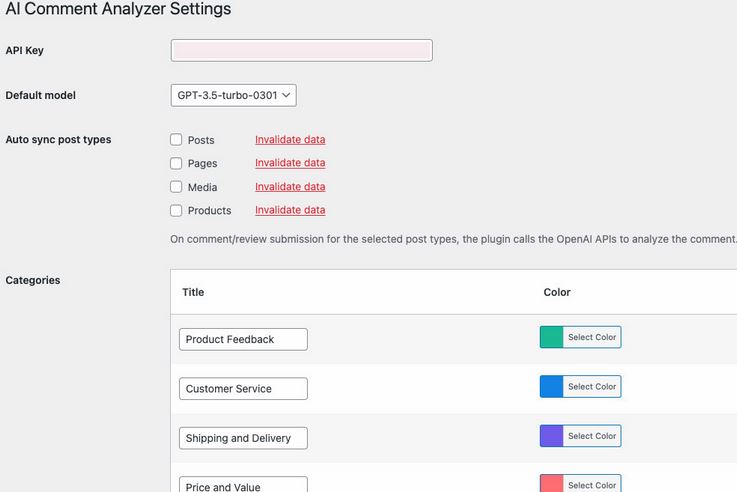Tick the Media checkbox

coord(176,187)
